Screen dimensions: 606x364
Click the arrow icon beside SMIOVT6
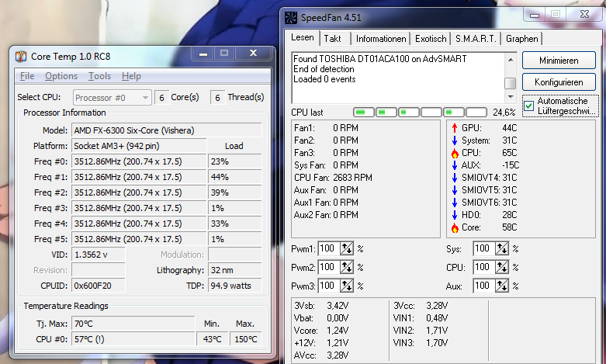tap(455, 203)
